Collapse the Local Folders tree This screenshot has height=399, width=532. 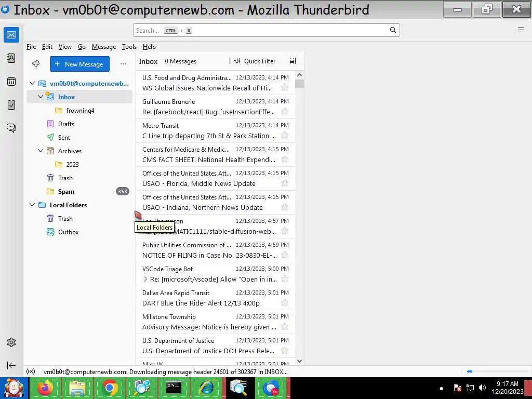(32, 205)
